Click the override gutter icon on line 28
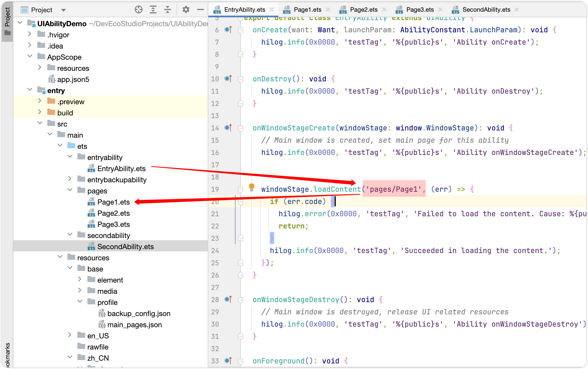Image resolution: width=588 pixels, height=369 pixels. coord(228,299)
